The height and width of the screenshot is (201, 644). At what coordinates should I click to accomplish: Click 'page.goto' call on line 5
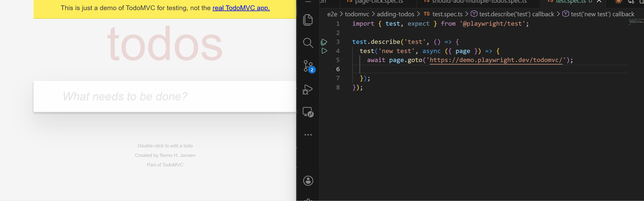[x=406, y=60]
